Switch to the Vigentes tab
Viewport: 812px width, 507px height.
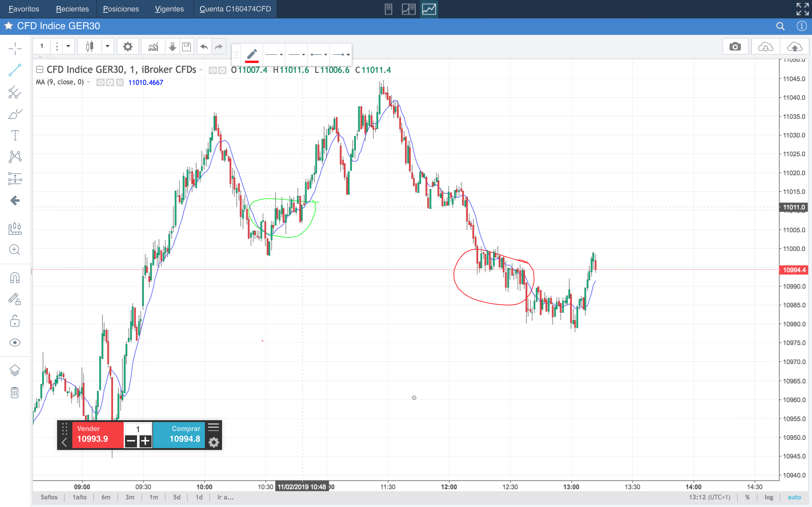[169, 9]
